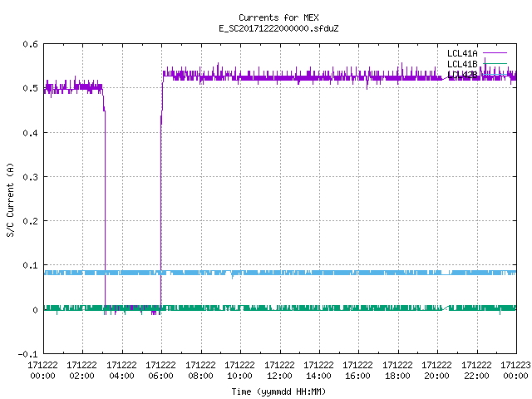Click the LCL41A legend label
This screenshot has height=399, width=532.
point(462,53)
